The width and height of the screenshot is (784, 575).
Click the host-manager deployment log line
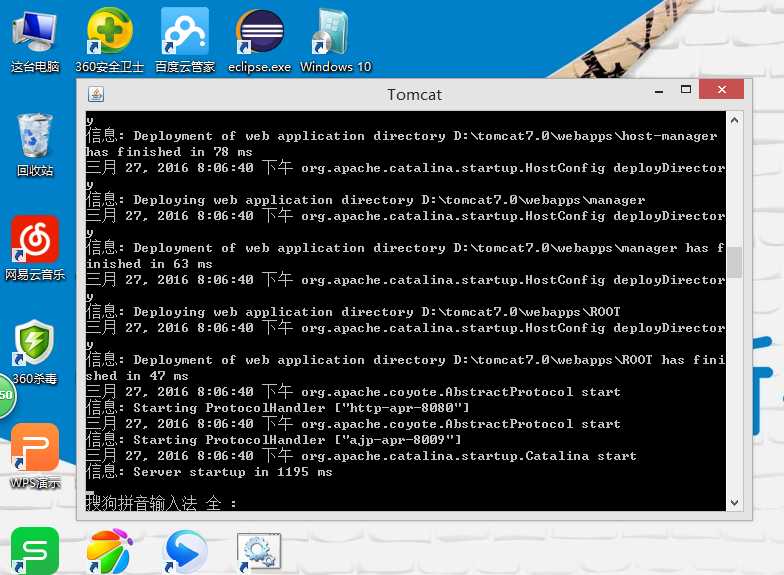click(402, 136)
